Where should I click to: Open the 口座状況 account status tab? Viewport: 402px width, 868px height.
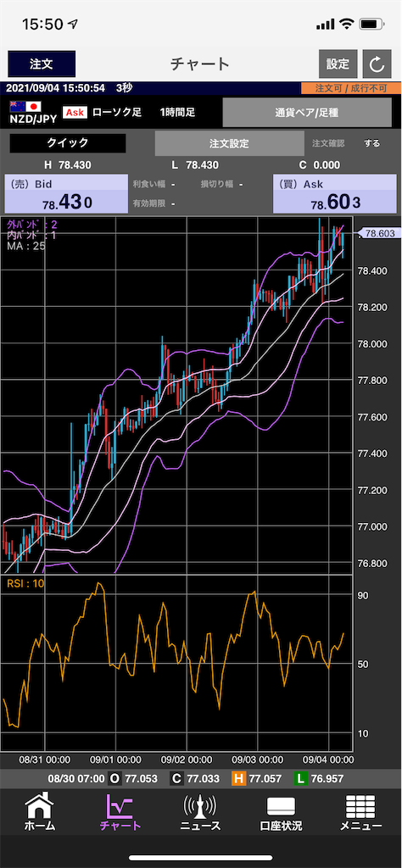click(x=281, y=812)
